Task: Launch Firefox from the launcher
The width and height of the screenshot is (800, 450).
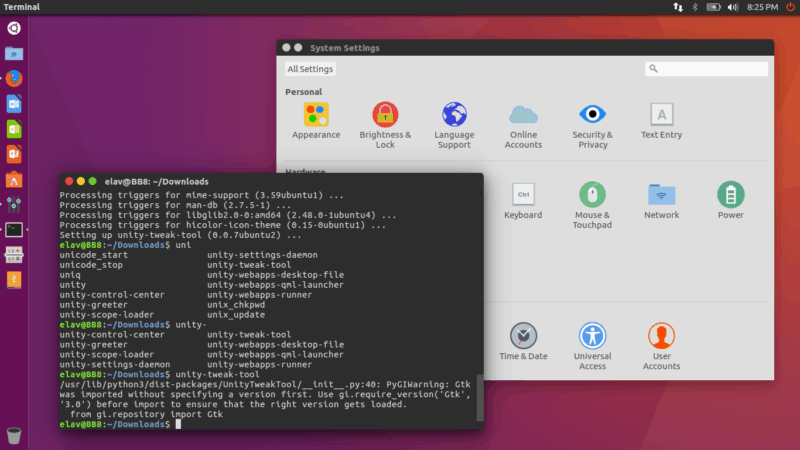Action: [14, 78]
